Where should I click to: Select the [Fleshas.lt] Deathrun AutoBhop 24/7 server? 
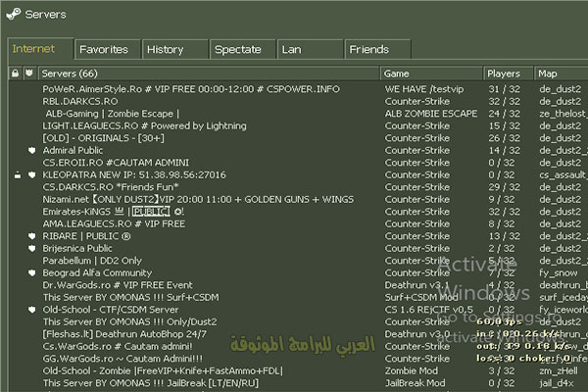click(x=124, y=334)
